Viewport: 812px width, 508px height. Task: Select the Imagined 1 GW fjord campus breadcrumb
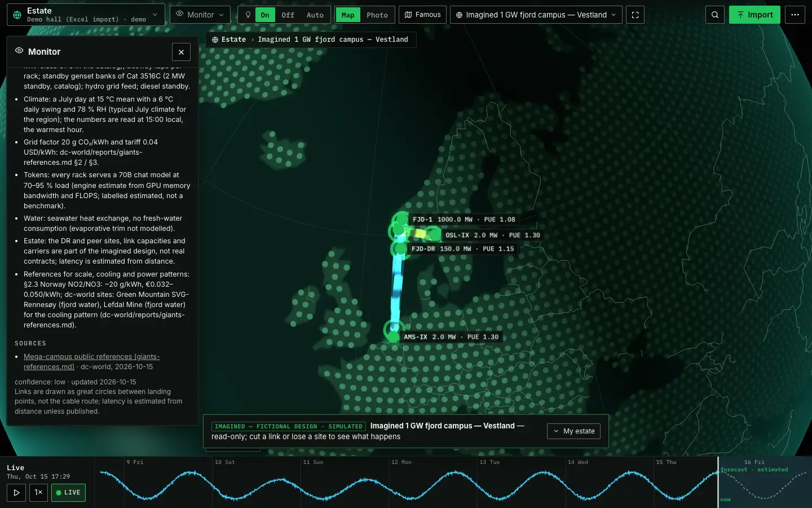(x=333, y=40)
